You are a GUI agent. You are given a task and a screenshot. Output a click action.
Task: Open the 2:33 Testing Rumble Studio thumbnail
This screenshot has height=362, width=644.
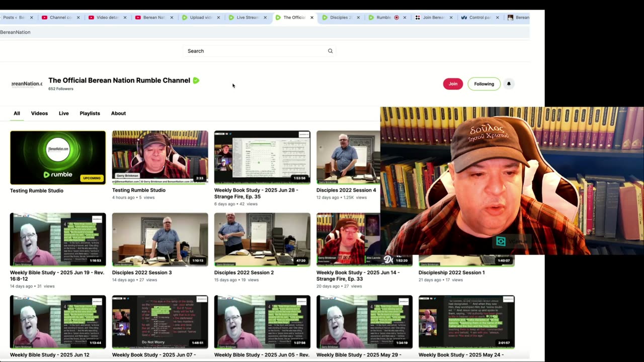pyautogui.click(x=160, y=157)
